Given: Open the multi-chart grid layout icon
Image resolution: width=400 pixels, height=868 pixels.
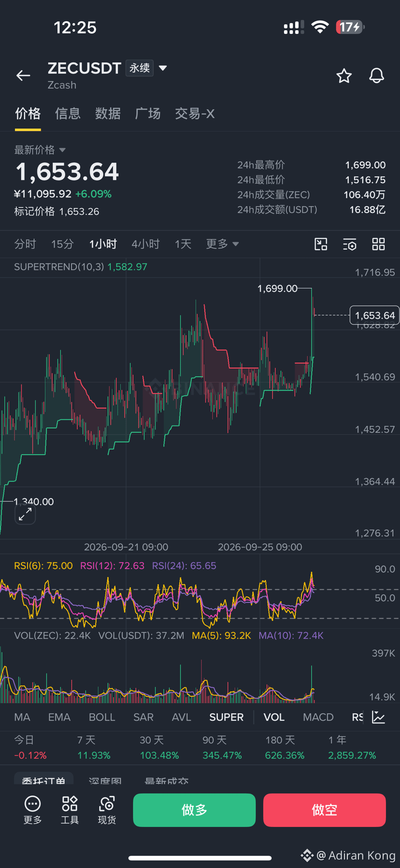Looking at the screenshot, I should pyautogui.click(x=379, y=244).
